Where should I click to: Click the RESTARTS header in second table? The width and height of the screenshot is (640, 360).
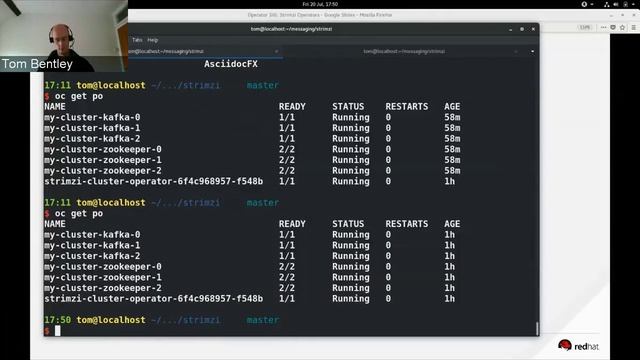407,224
